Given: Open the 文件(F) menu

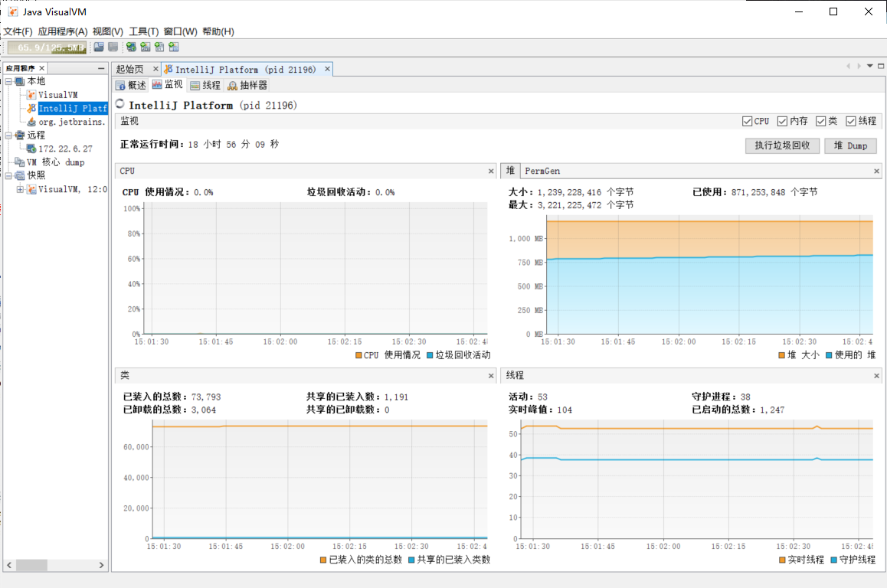Looking at the screenshot, I should tap(18, 31).
